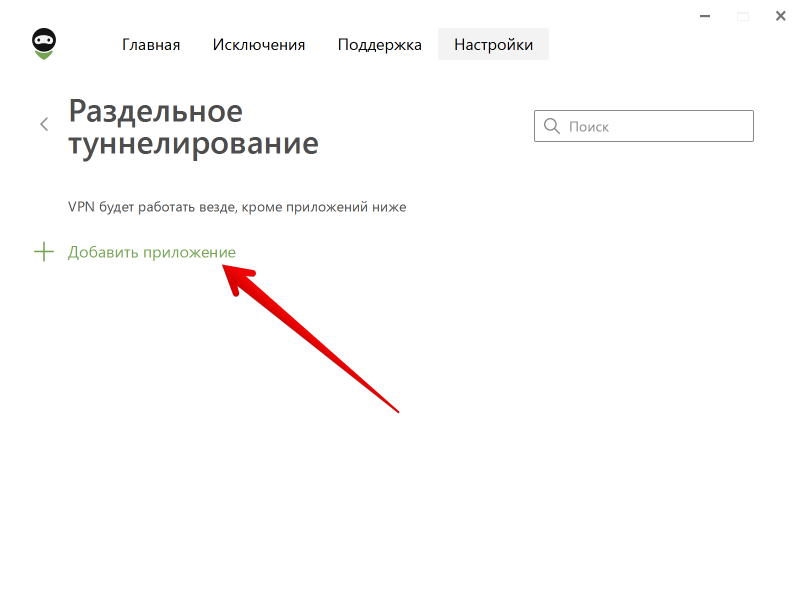Go back using the left chevron arrow
This screenshot has width=800, height=600.
pyautogui.click(x=44, y=124)
